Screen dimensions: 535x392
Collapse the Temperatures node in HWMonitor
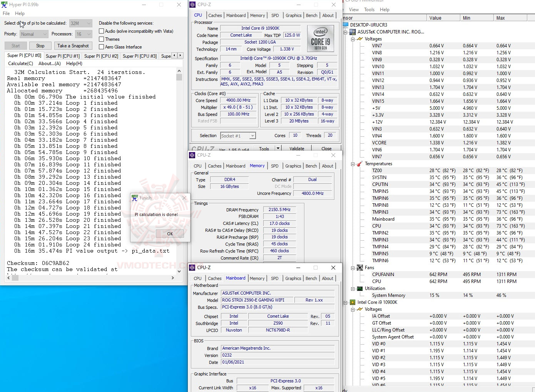coord(353,164)
